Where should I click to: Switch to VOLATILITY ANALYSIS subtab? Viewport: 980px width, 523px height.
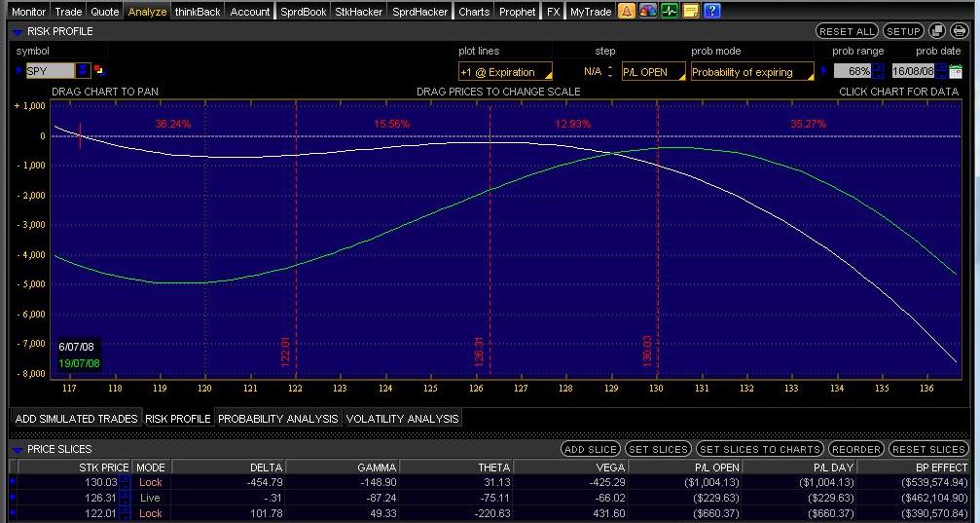pyautogui.click(x=403, y=419)
